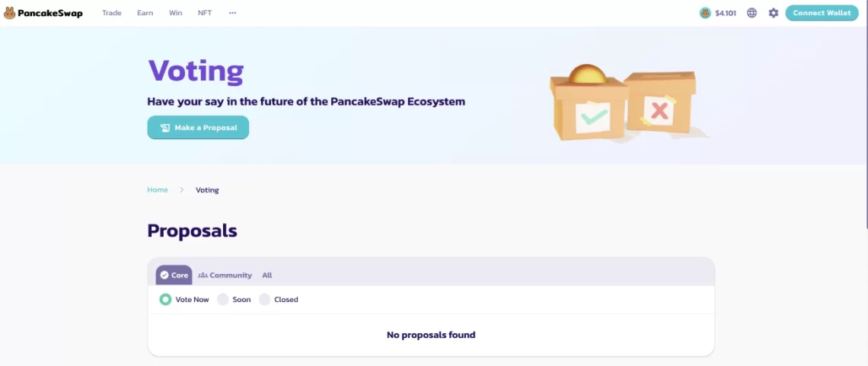868x366 pixels.
Task: Expand the three-dots more menu
Action: click(232, 13)
